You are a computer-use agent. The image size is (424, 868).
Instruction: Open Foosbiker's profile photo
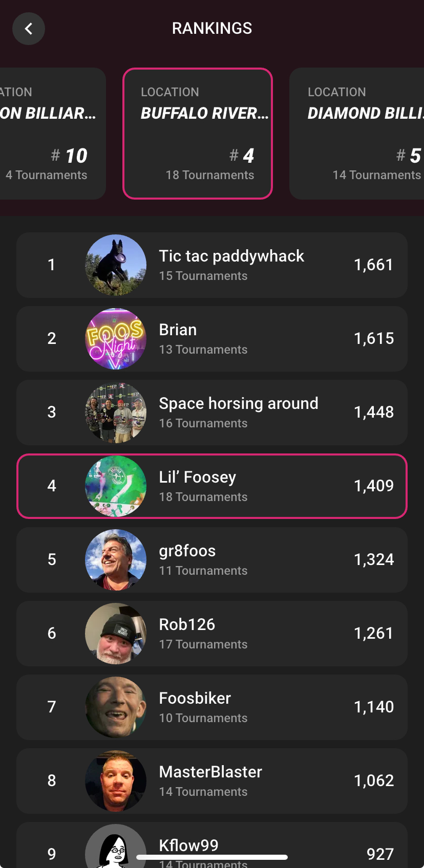116,707
